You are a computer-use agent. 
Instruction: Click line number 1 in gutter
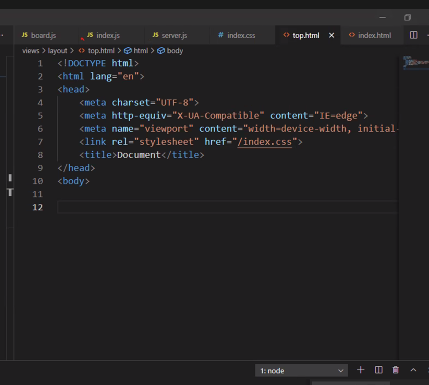pos(40,63)
